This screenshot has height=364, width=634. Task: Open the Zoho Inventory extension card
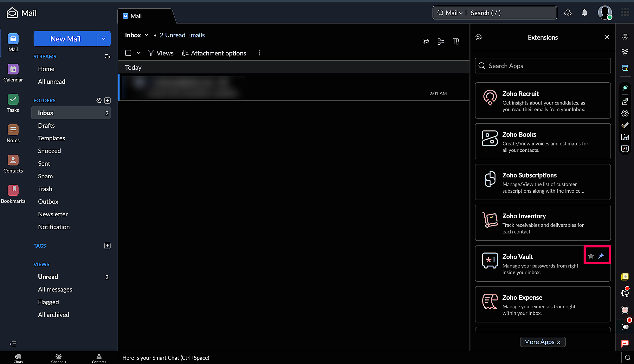click(x=543, y=223)
